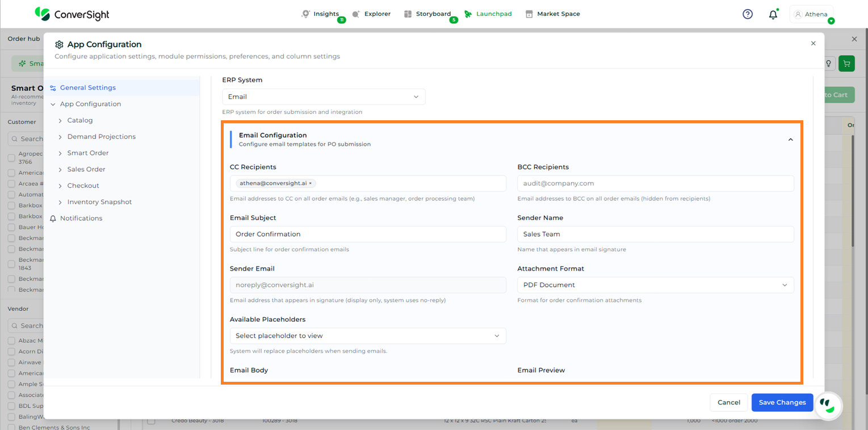Open the ERP System dropdown
868x430 pixels.
point(324,97)
